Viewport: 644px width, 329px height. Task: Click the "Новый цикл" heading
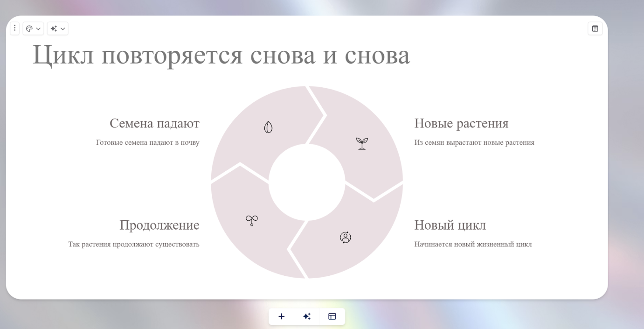tap(450, 225)
